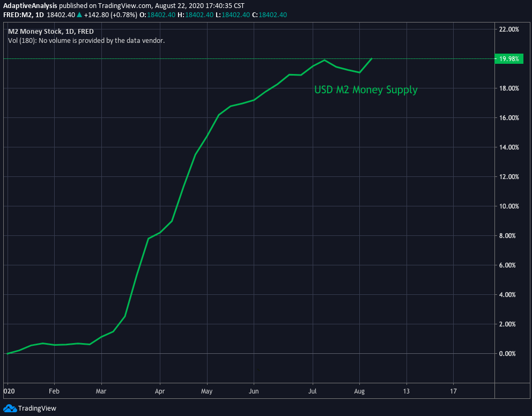Click the 6.00% axis label
532x416 pixels.
pos(507,265)
